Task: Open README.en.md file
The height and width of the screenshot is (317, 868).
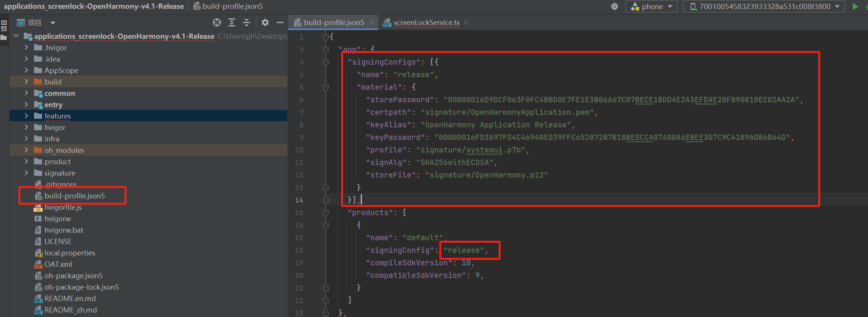Action: (70, 298)
